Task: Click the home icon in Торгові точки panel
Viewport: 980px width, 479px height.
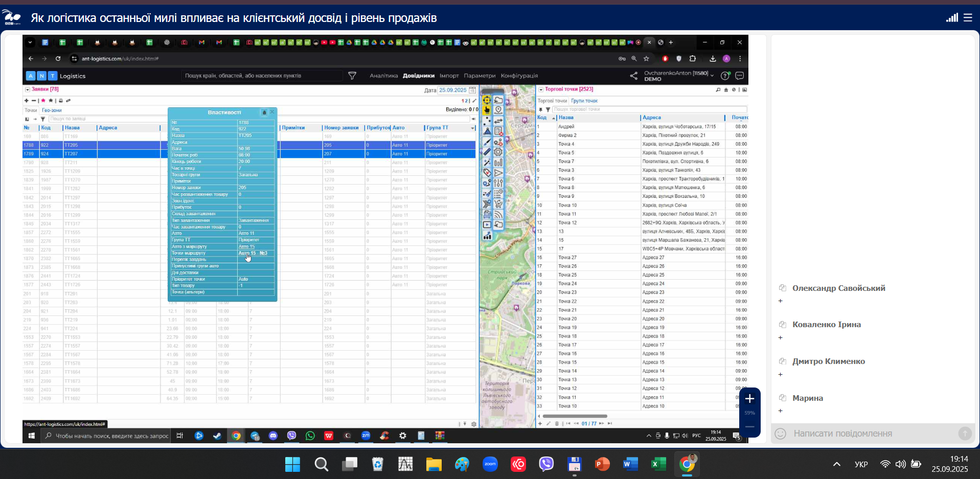Action: tap(726, 89)
